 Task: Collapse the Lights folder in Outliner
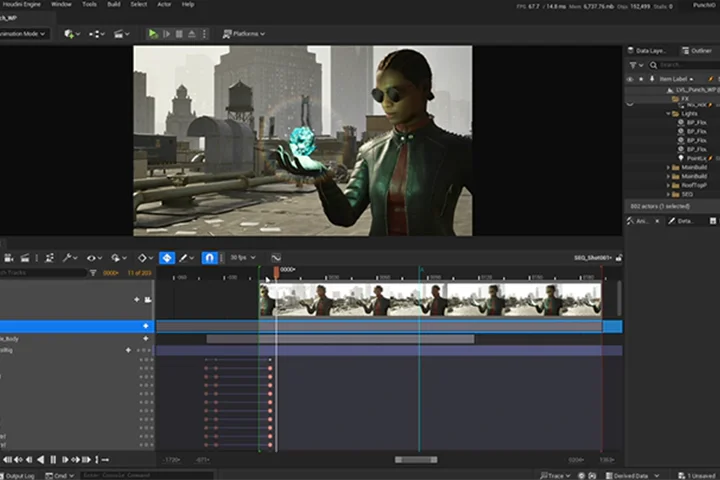pos(669,113)
